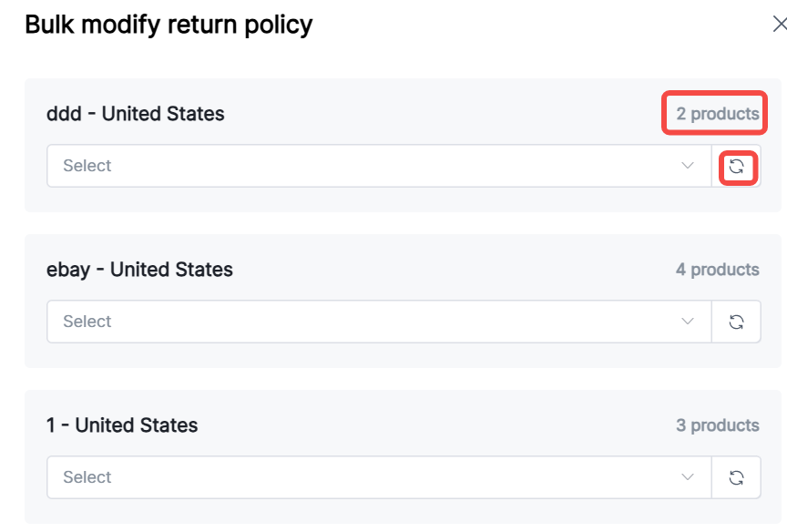
Task: Refresh return policies for store 1
Action: click(737, 477)
